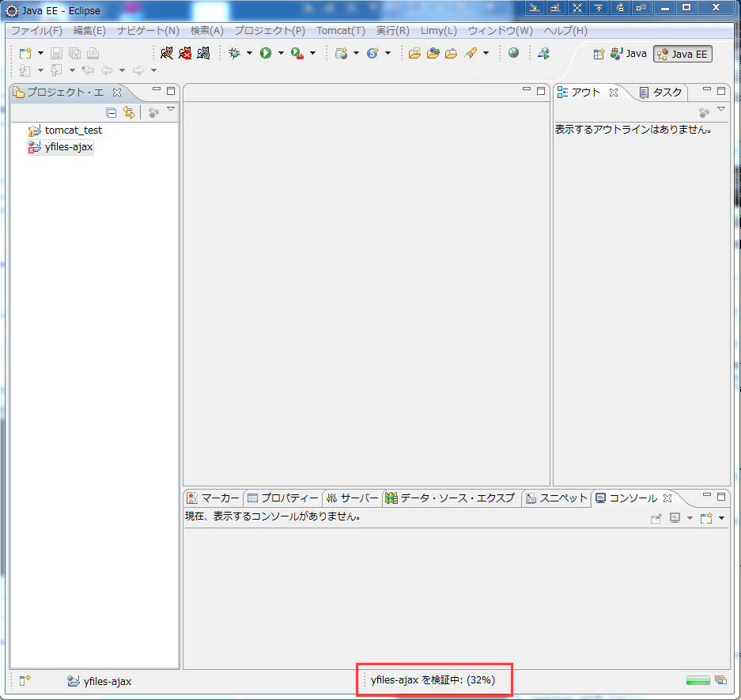Click the green progress bar in status bar
This screenshot has width=741, height=700.
(x=698, y=680)
